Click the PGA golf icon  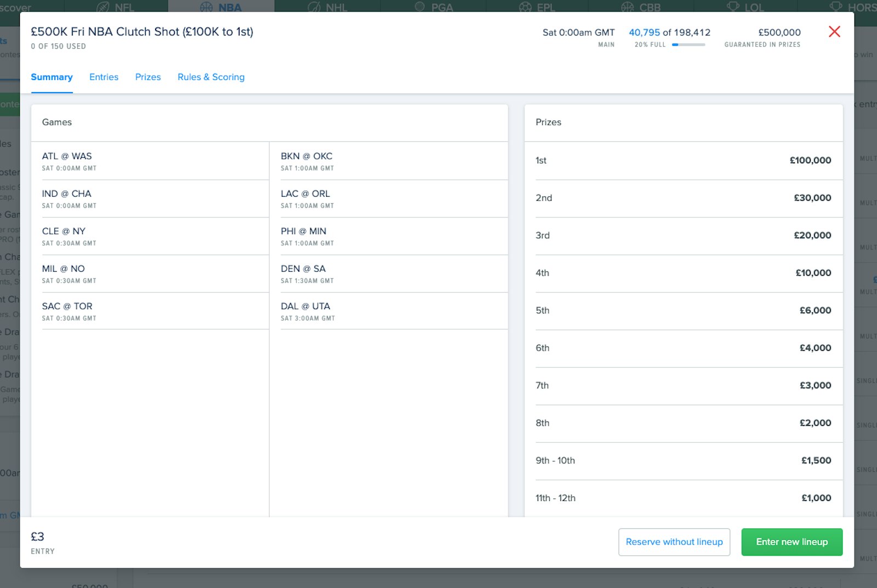420,7
